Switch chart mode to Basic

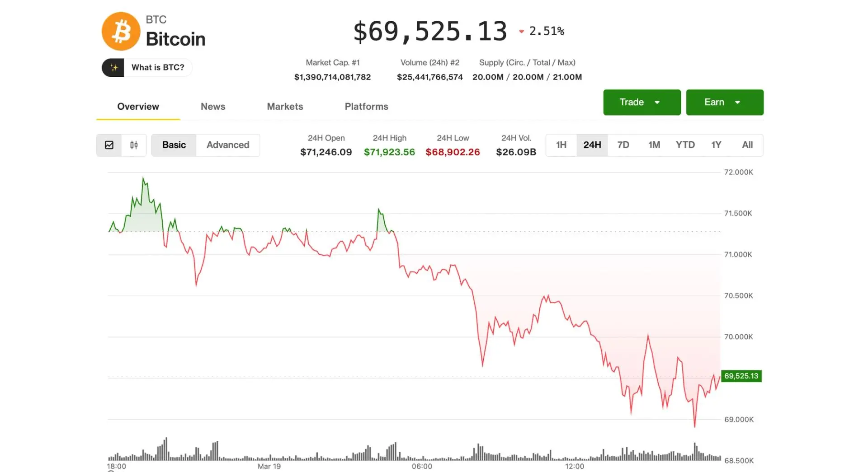tap(174, 145)
